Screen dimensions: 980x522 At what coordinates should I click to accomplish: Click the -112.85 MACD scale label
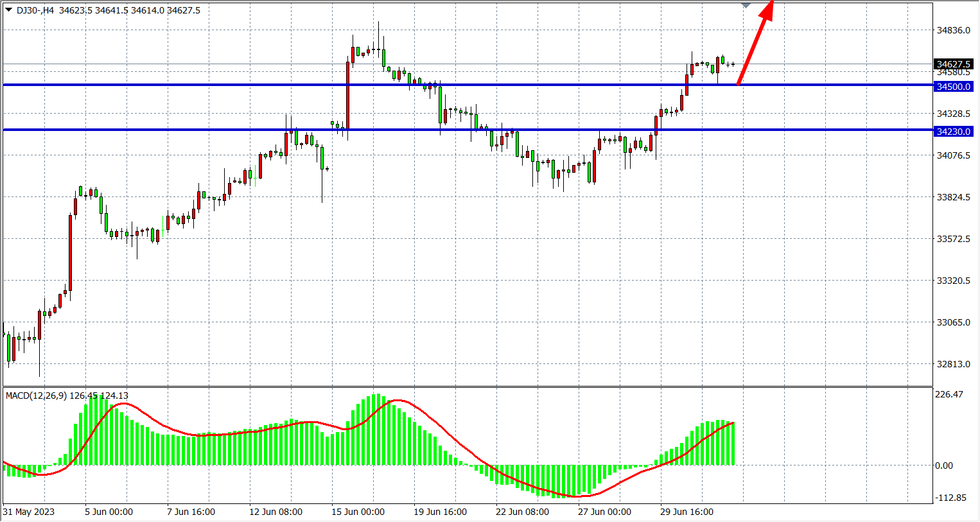[950, 498]
